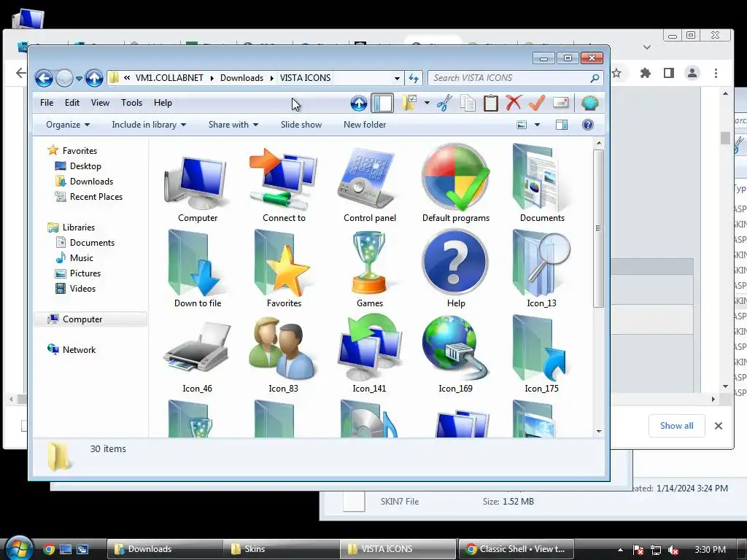Select Videos library in sidebar
The height and width of the screenshot is (560, 747).
[82, 289]
